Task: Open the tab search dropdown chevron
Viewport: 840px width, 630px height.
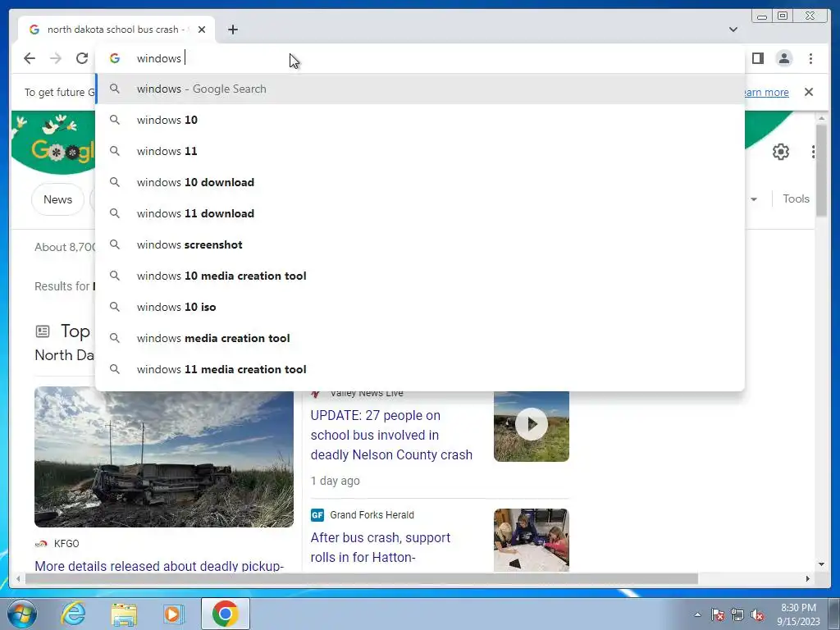Action: coord(733,30)
